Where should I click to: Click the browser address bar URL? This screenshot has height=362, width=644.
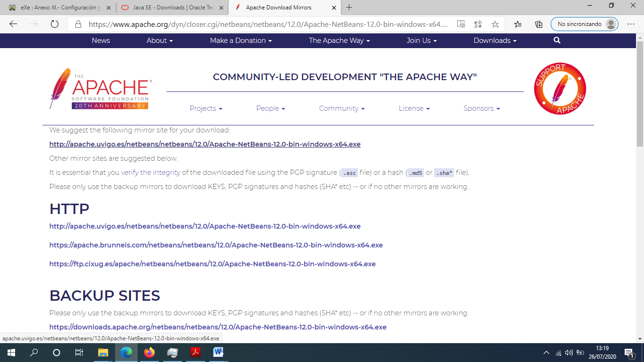coord(268,24)
